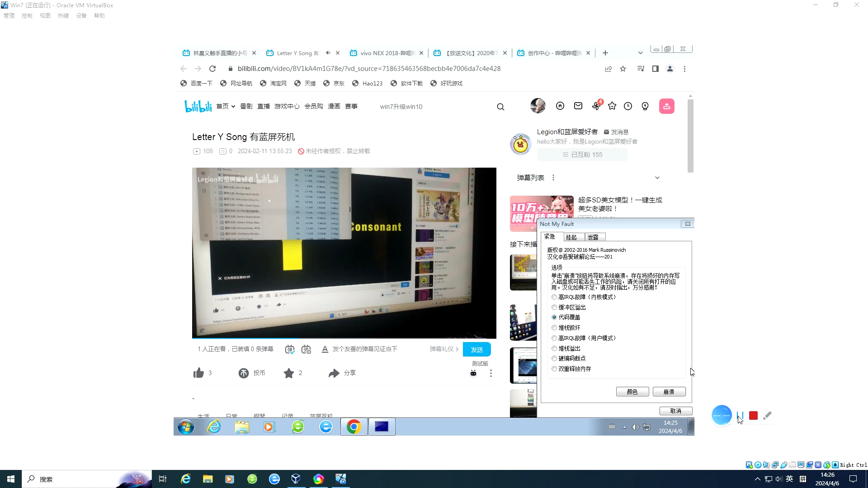
Task: Click the 已互粉 155 follow button
Action: point(582,155)
